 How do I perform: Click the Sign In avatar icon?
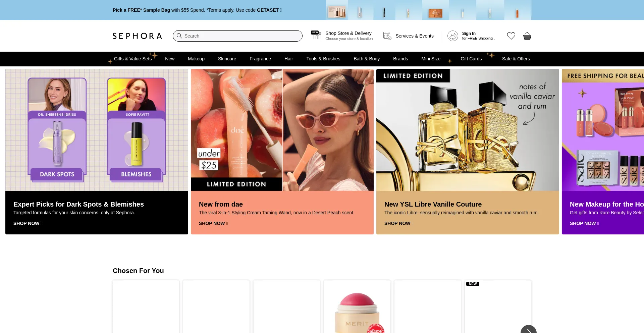point(452,36)
